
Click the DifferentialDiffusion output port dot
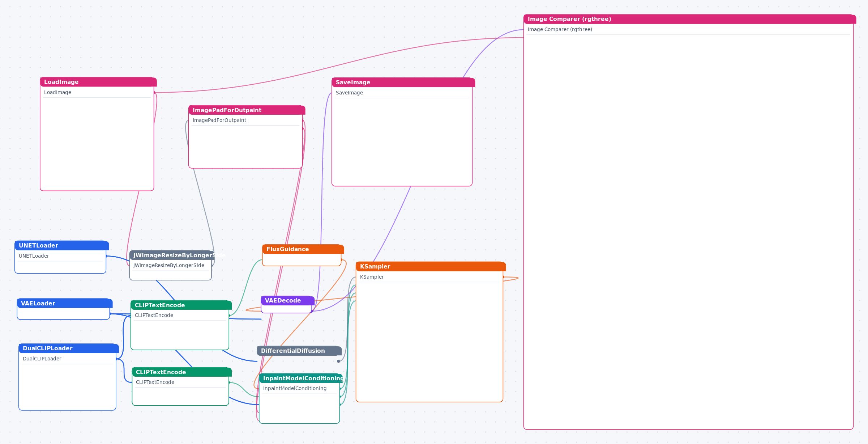coord(338,361)
